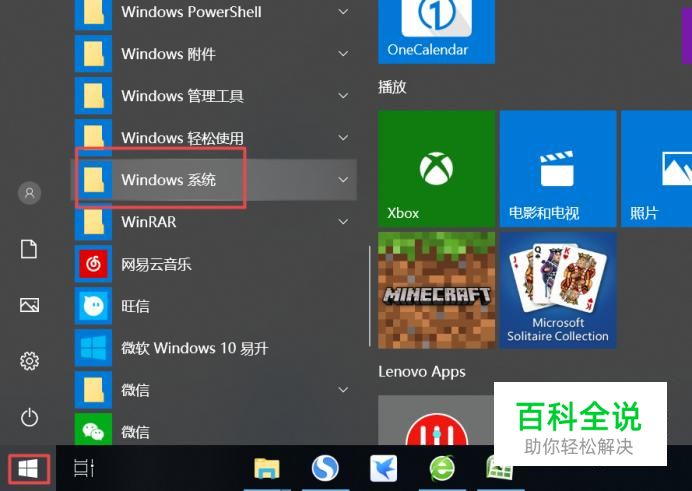Click the 旺信 text label

(x=135, y=306)
